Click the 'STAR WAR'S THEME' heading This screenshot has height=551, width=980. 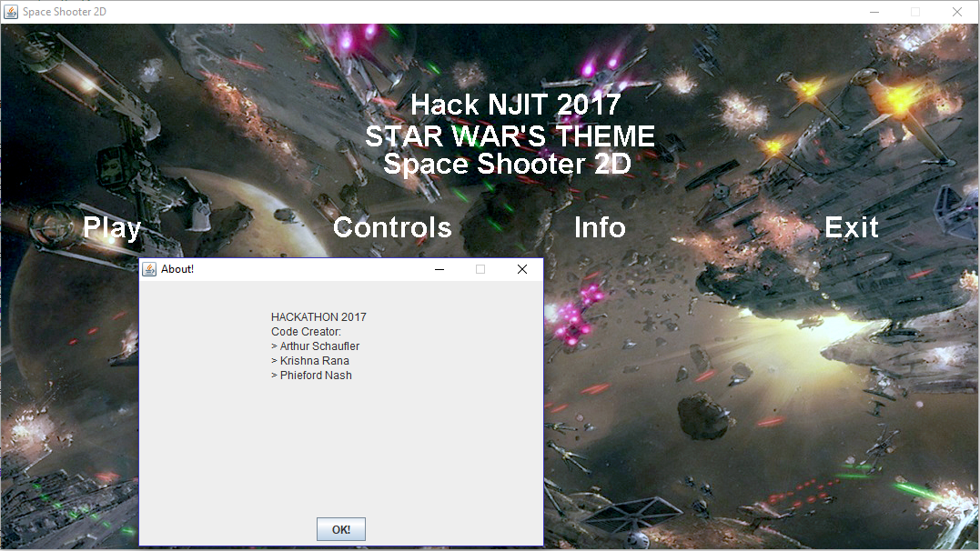pyautogui.click(x=510, y=136)
